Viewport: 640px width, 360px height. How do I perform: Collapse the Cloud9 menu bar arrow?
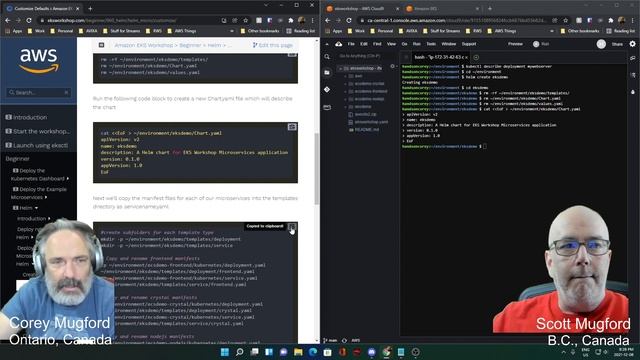tap(327, 44)
